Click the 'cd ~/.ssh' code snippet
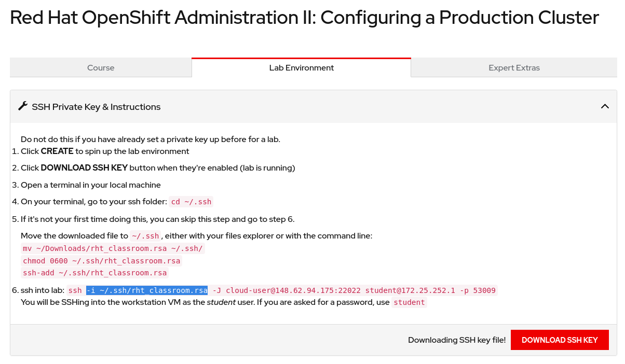 click(x=191, y=202)
